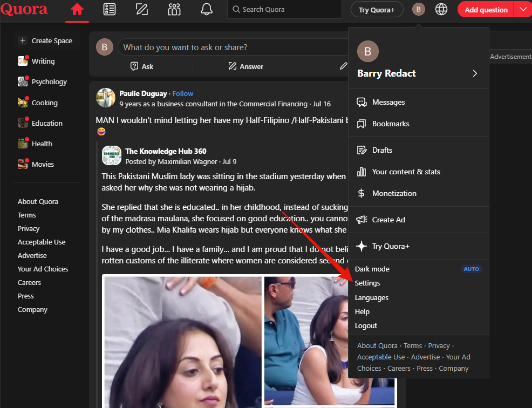Select Bookmarks in profile menu
Screen dimensions: 532x408
coord(419,124)
